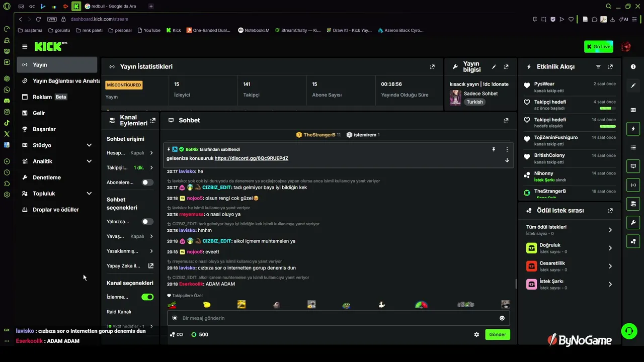Select Yayın in sidebar menu
This screenshot has width=644, height=362.
tap(57, 65)
